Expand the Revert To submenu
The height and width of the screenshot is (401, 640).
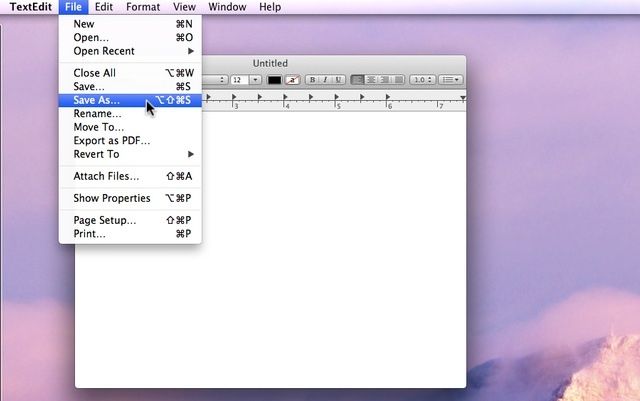click(x=130, y=154)
